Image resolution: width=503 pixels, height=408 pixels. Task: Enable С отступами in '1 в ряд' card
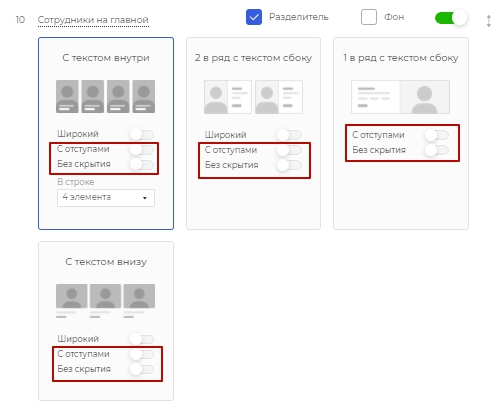437,135
